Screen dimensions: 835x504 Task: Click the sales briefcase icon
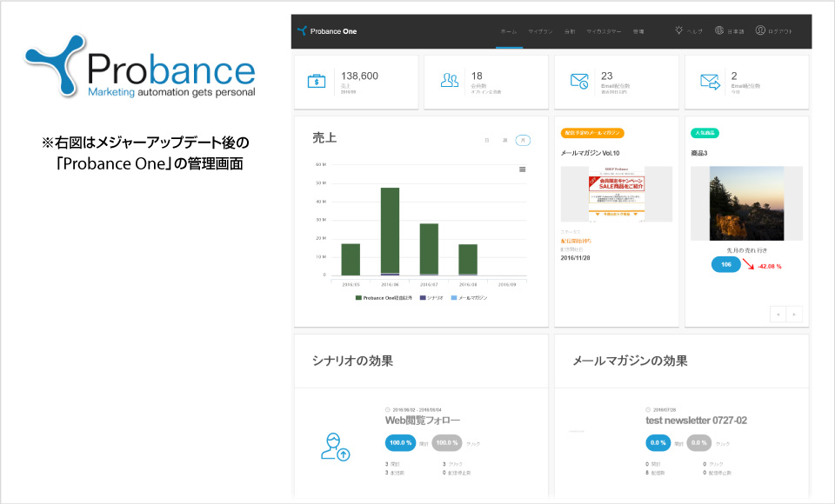317,81
